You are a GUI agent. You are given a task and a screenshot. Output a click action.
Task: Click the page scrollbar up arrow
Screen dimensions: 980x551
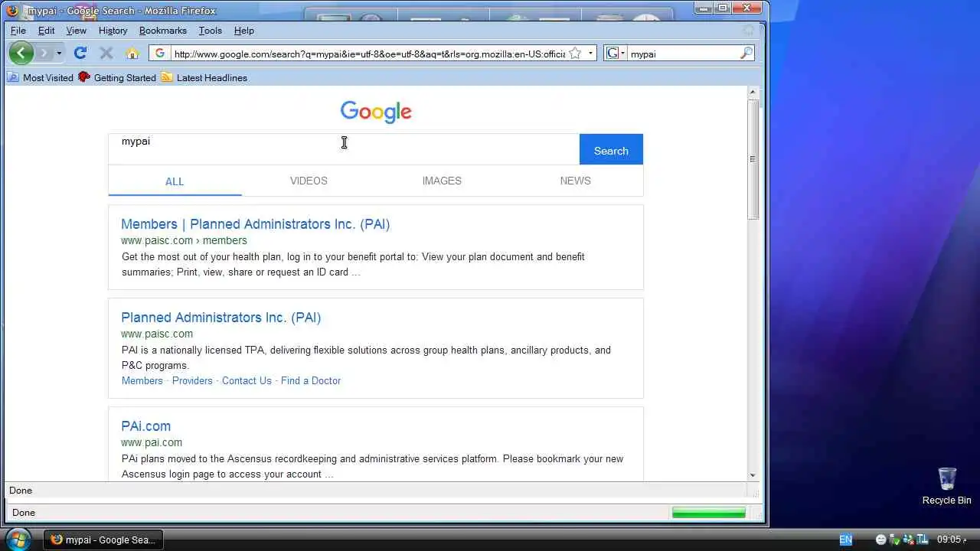753,92
